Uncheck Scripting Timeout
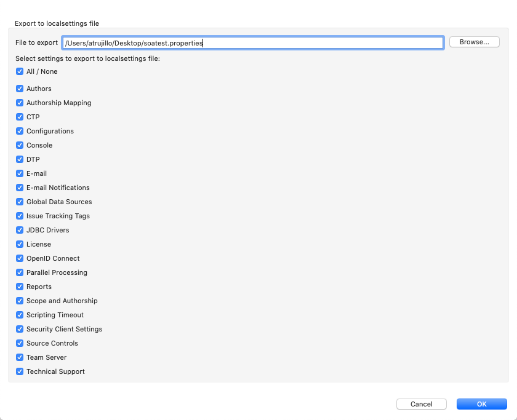The height and width of the screenshot is (420, 517). [x=20, y=315]
